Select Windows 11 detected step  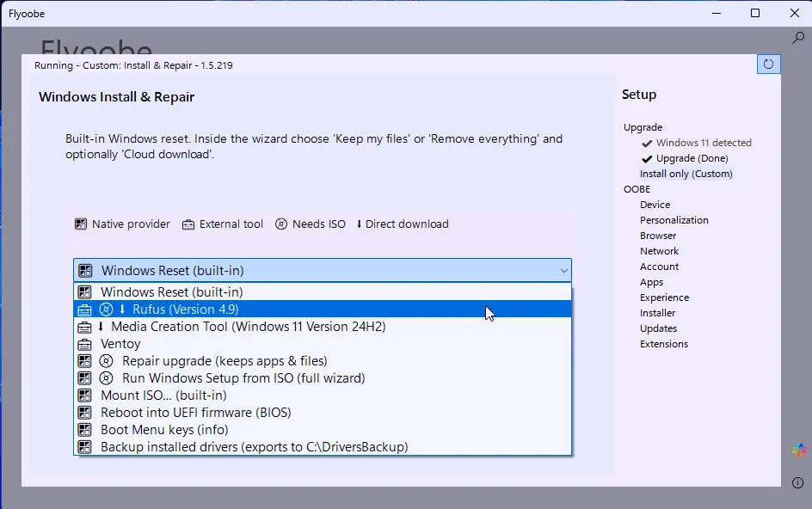click(704, 143)
